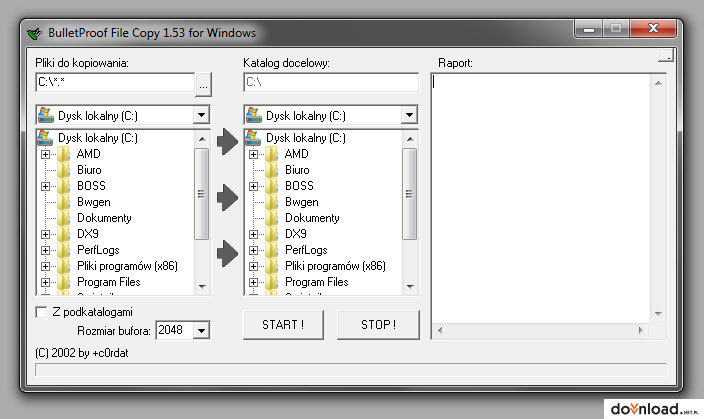
Task: Select the Dokumenty folder icon in destination tree
Action: (x=271, y=218)
